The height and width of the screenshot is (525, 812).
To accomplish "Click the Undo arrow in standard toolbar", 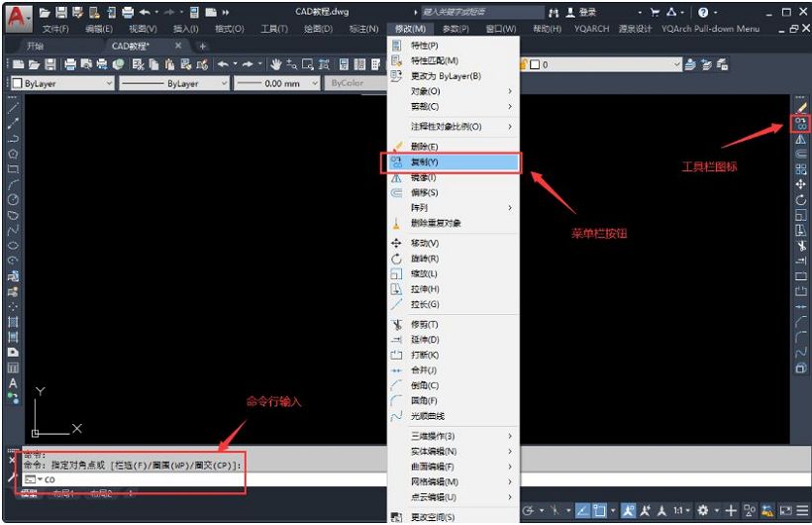I will click(223, 64).
